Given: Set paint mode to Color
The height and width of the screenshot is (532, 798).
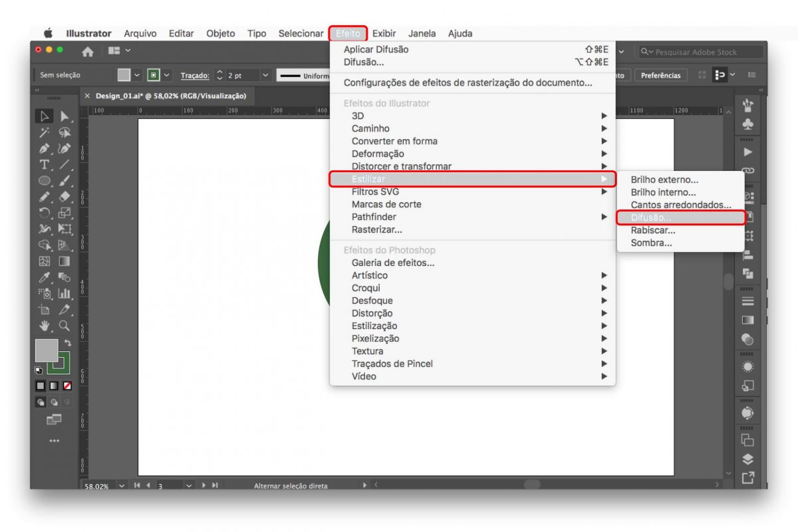Looking at the screenshot, I should [41, 386].
